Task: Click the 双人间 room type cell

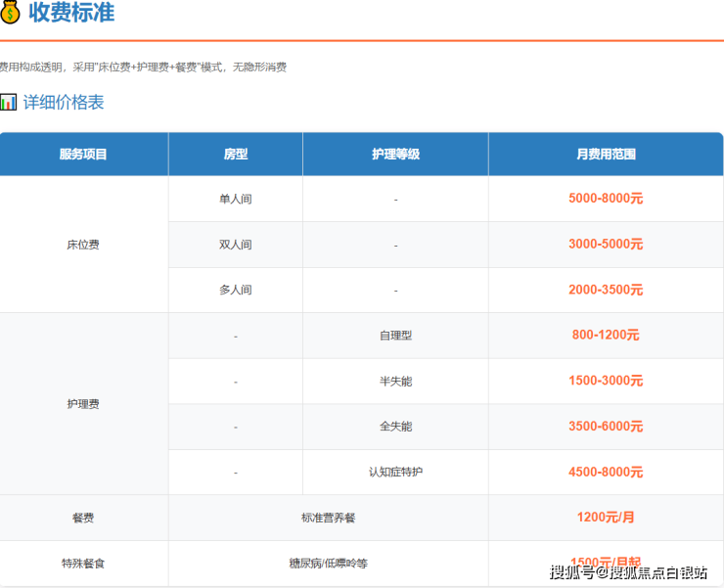Action: [235, 245]
